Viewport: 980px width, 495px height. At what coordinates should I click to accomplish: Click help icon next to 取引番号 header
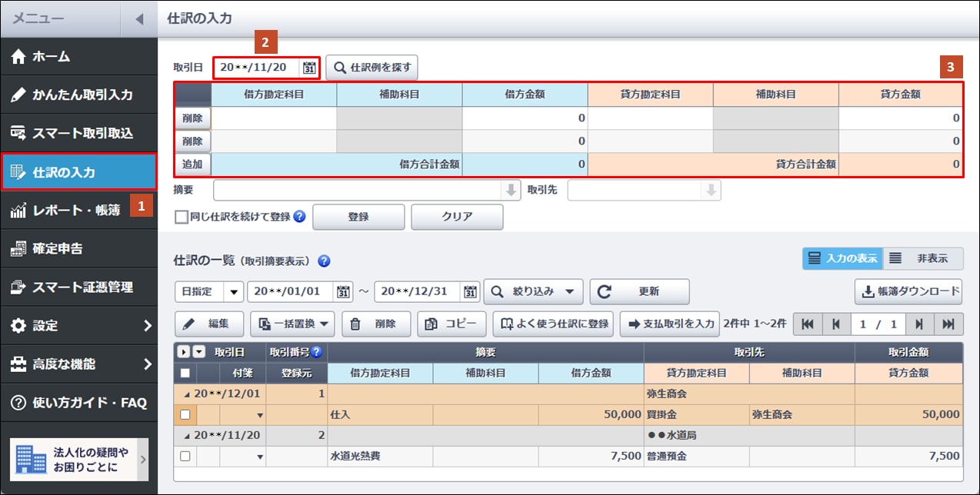click(316, 352)
